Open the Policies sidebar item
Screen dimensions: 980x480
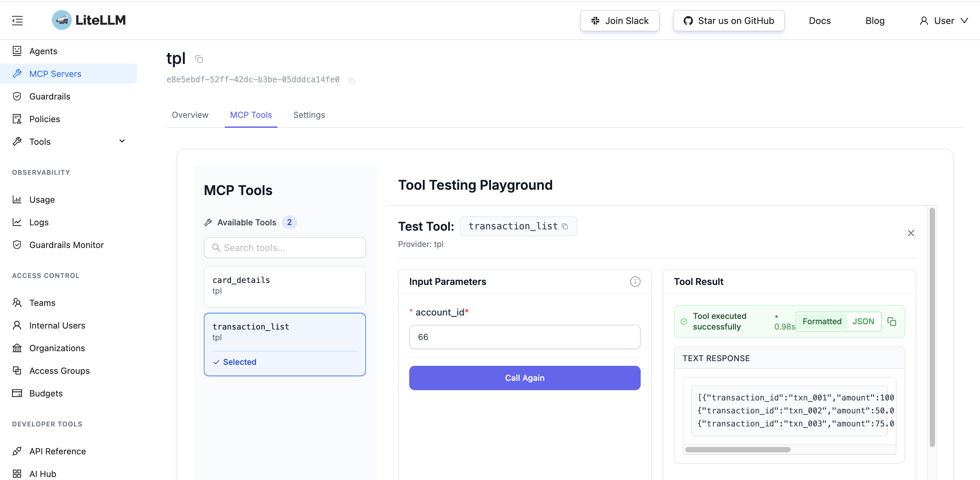tap(69, 119)
